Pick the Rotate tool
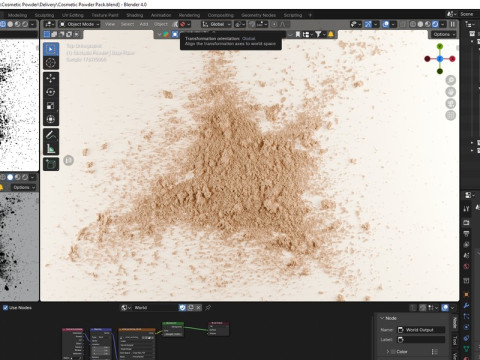 [51, 92]
